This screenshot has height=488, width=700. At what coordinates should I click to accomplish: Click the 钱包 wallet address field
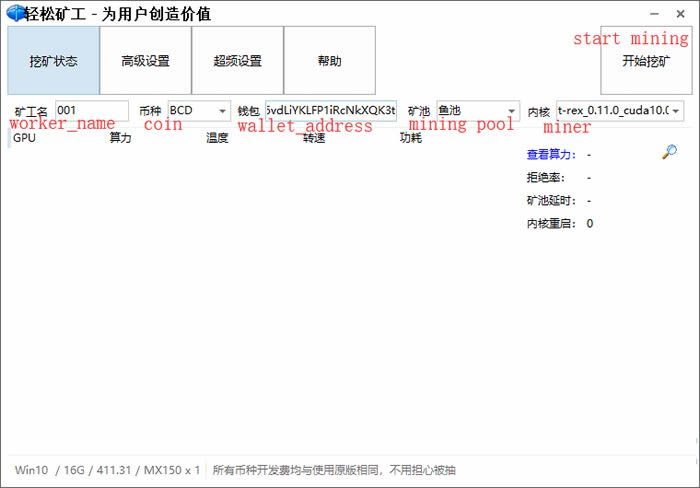coord(330,110)
